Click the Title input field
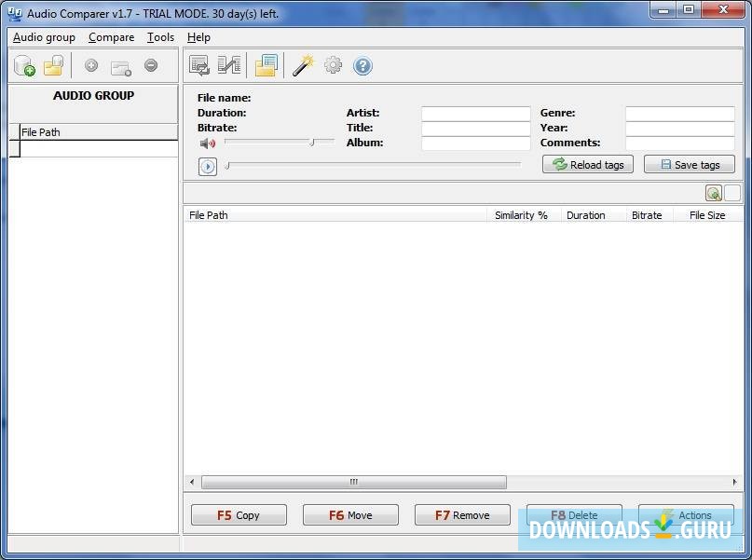The height and width of the screenshot is (560, 752). [476, 128]
